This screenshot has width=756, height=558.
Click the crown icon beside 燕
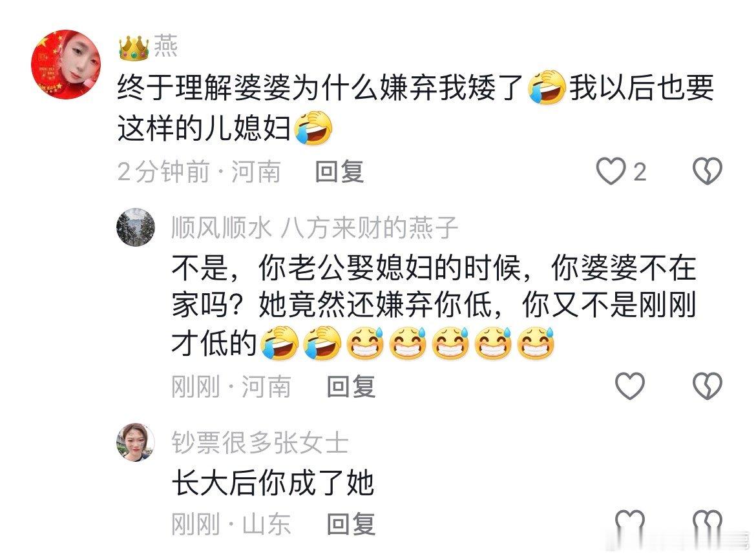tap(134, 47)
